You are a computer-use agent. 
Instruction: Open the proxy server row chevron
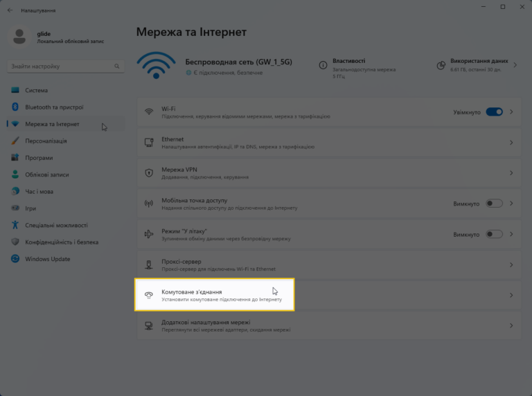tap(511, 264)
